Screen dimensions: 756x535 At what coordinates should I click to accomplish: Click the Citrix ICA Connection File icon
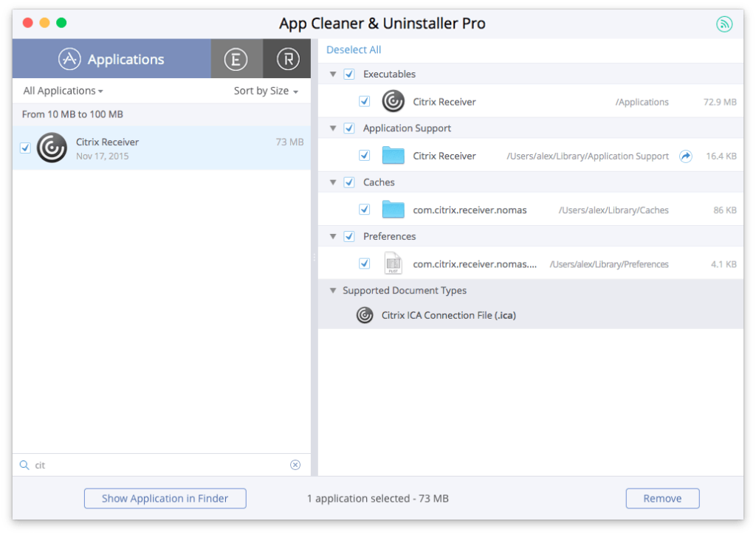pos(365,315)
